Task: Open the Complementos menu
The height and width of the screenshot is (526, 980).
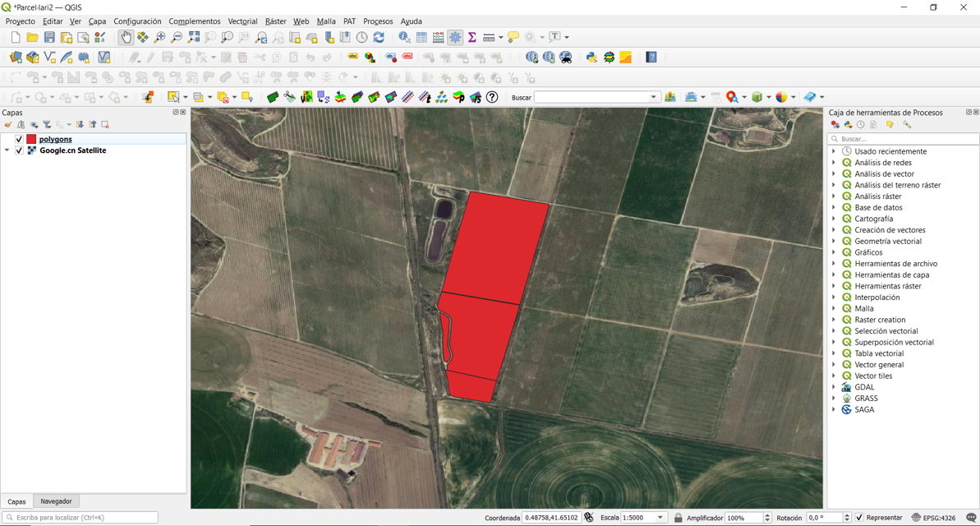Action: (195, 21)
